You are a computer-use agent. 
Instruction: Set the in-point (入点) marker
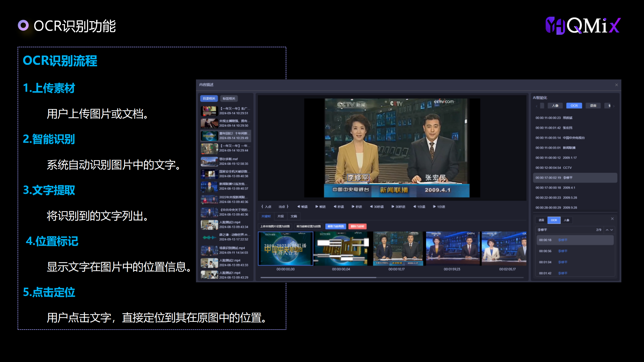click(x=266, y=207)
